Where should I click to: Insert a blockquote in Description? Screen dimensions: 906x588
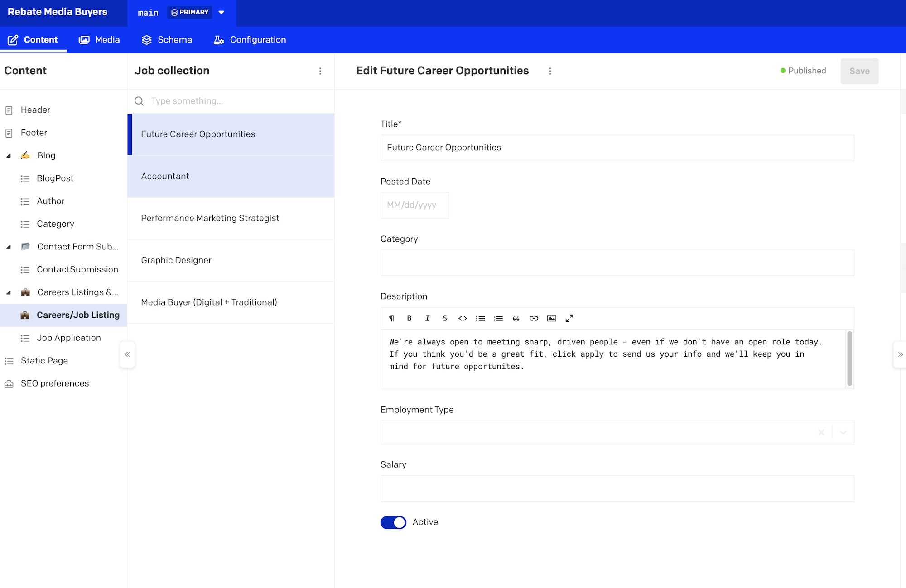(516, 318)
